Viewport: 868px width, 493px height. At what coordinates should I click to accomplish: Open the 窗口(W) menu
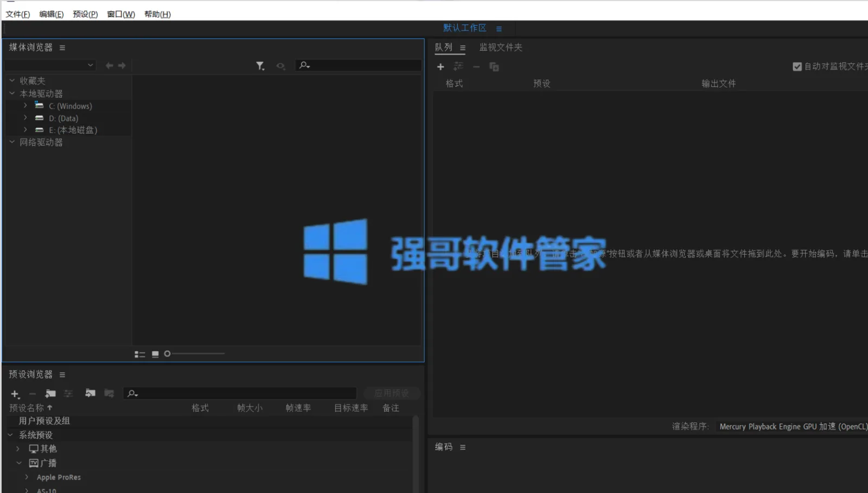tap(121, 14)
